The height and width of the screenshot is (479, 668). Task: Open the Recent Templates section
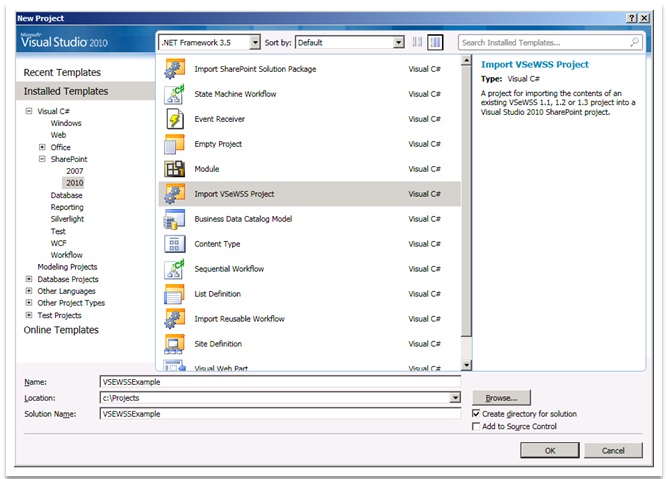(x=62, y=72)
